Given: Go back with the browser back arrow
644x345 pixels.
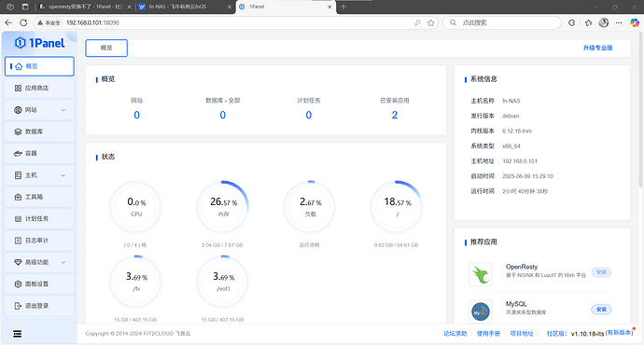Looking at the screenshot, I should click(8, 23).
